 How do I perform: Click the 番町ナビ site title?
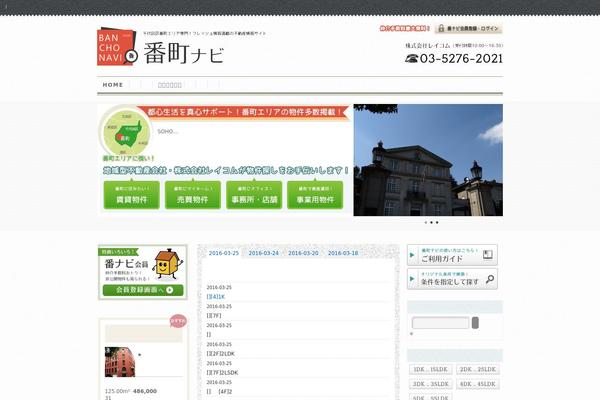pos(184,54)
